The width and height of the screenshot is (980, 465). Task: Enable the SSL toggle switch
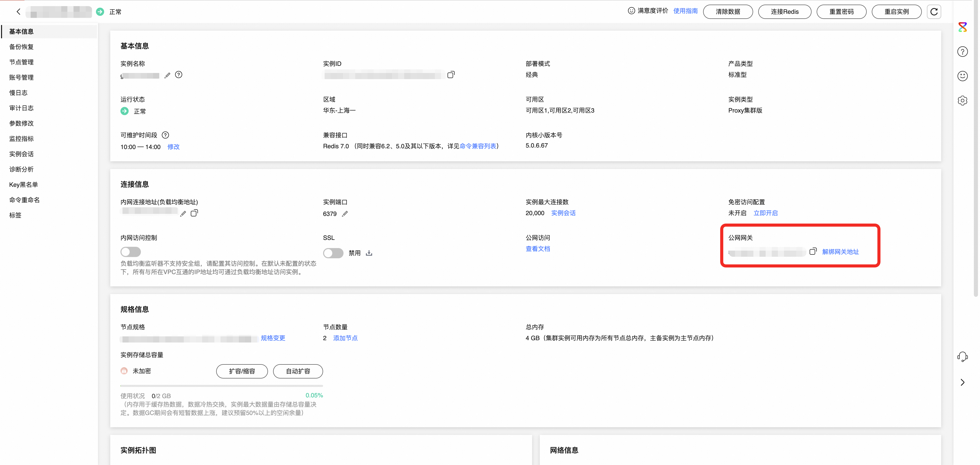coord(333,253)
